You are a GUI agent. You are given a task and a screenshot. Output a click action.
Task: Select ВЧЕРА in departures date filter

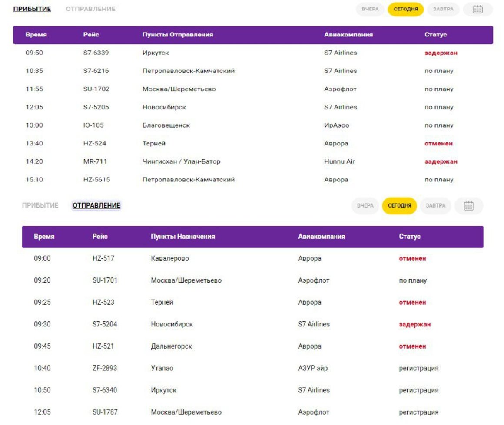tap(365, 206)
